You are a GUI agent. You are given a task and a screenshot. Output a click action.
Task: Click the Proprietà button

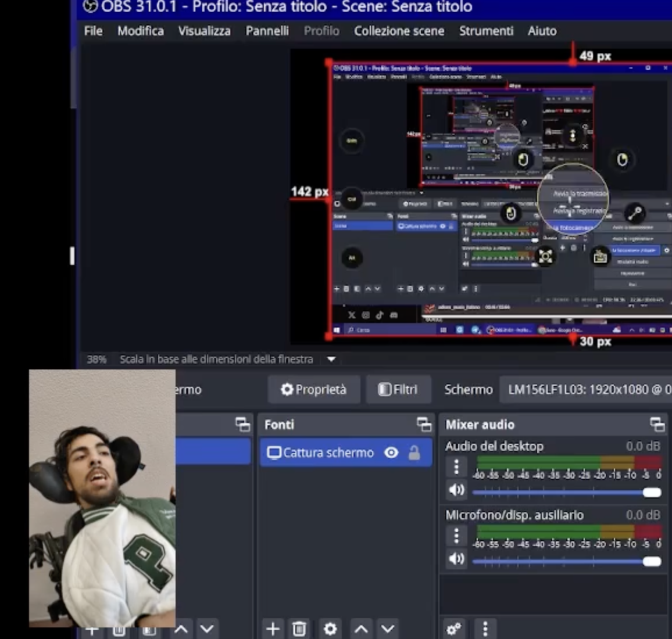click(314, 390)
